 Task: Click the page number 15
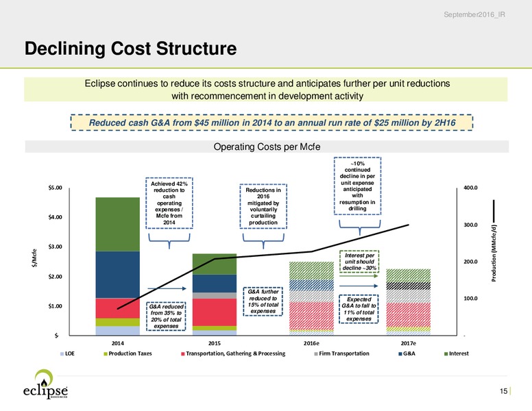tap(503, 391)
